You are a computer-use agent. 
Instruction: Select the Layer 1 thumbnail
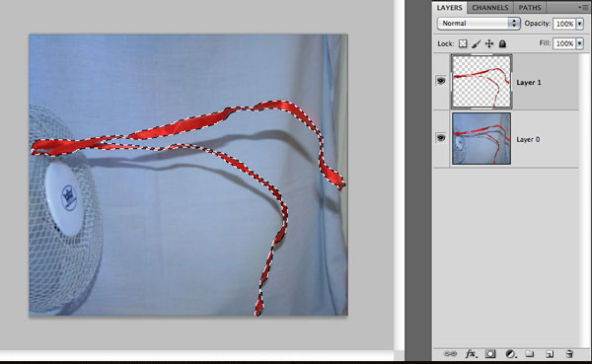click(x=481, y=82)
